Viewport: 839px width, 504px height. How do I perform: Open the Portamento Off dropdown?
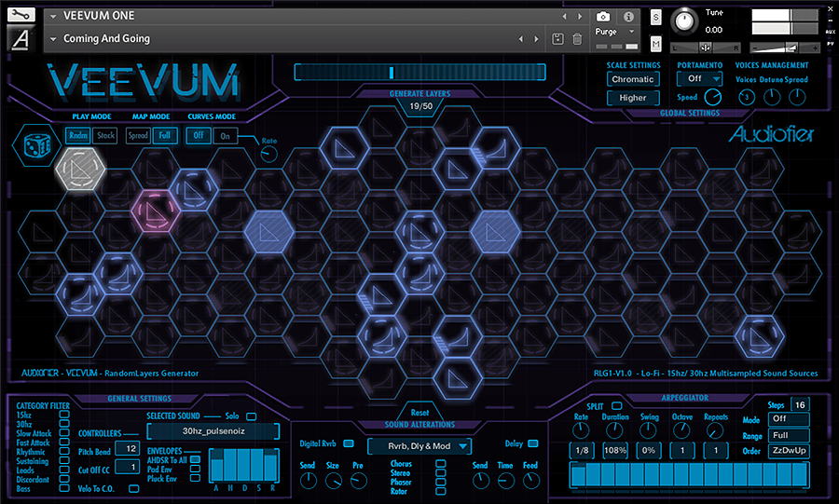tap(700, 78)
